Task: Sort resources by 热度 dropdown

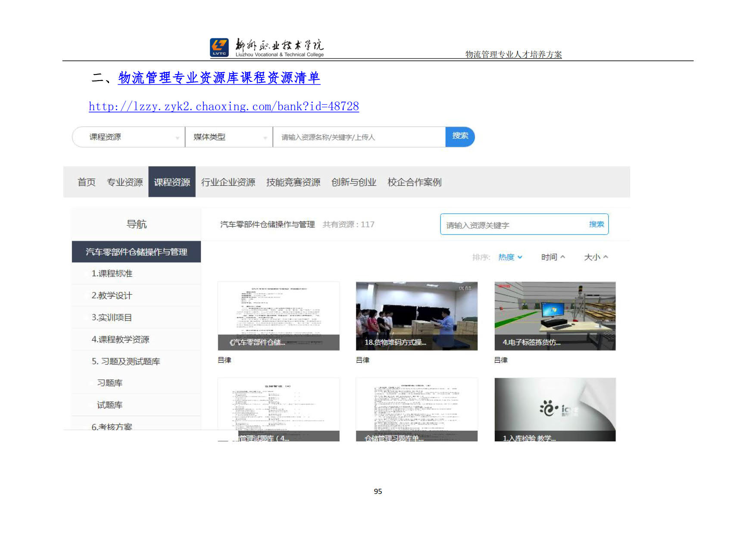Action: pyautogui.click(x=510, y=257)
